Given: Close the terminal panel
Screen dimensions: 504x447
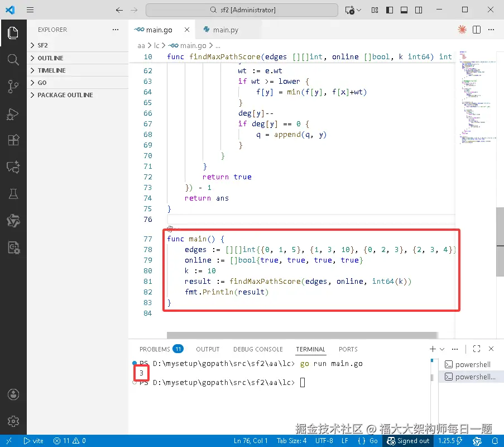Looking at the screenshot, I should (x=491, y=349).
